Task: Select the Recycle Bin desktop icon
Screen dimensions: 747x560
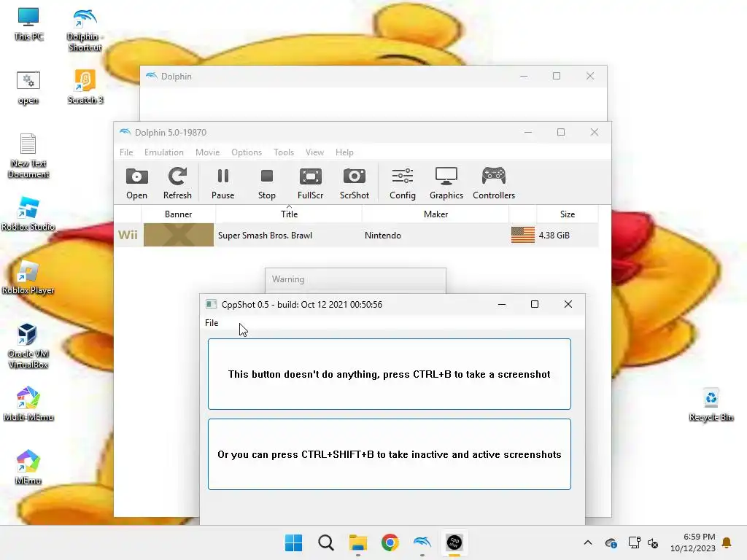Action: (x=711, y=405)
